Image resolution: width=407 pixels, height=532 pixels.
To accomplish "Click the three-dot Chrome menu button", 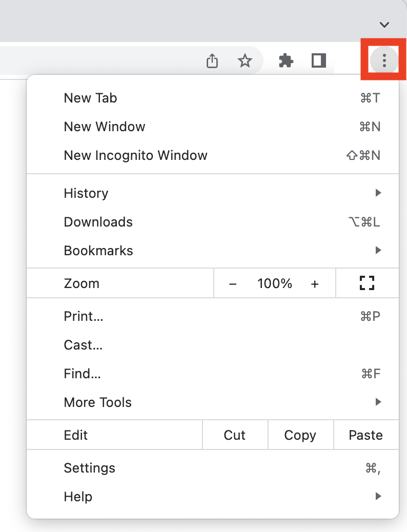I will click(384, 62).
